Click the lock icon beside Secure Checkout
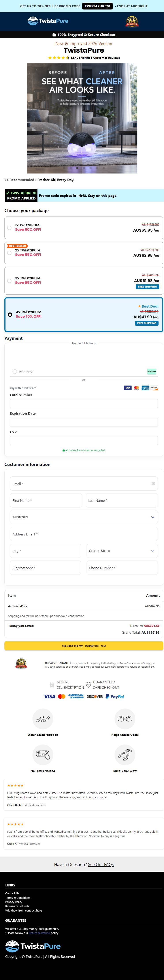The image size is (164, 980). pyautogui.click(x=54, y=35)
